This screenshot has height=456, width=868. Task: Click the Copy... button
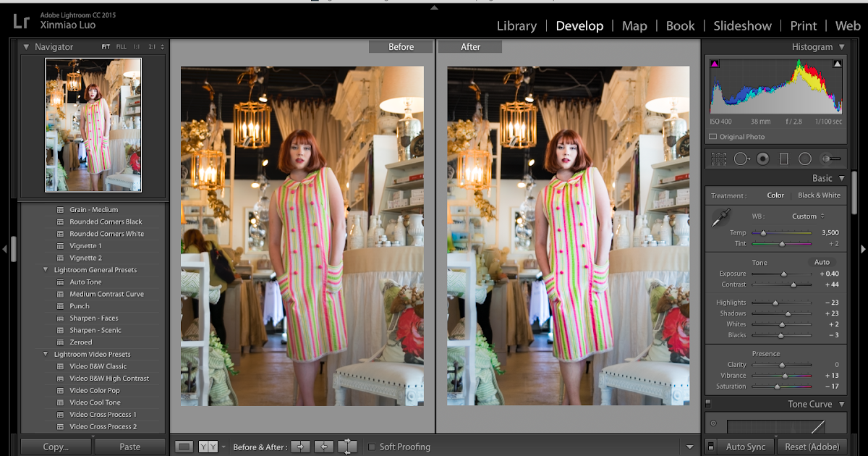pyautogui.click(x=55, y=447)
